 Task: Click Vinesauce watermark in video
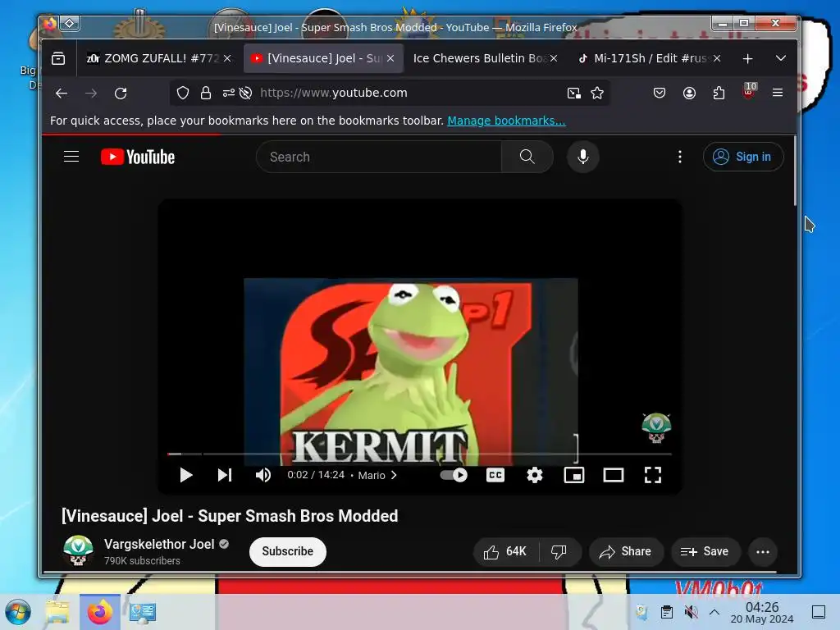pyautogui.click(x=656, y=428)
